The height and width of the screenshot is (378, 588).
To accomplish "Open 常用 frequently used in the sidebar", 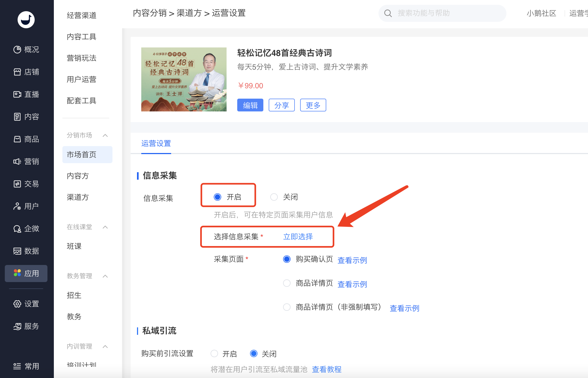I will [26, 366].
